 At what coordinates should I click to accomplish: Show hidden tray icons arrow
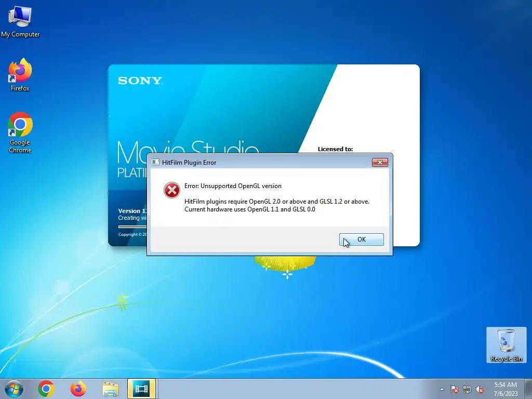pos(442,389)
